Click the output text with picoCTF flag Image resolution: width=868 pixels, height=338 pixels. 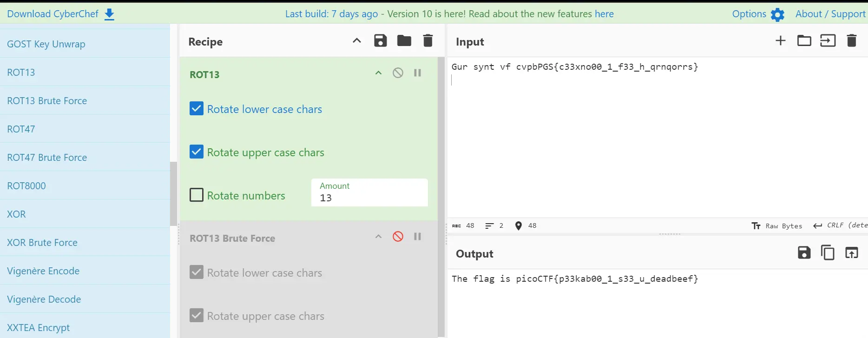click(x=575, y=278)
